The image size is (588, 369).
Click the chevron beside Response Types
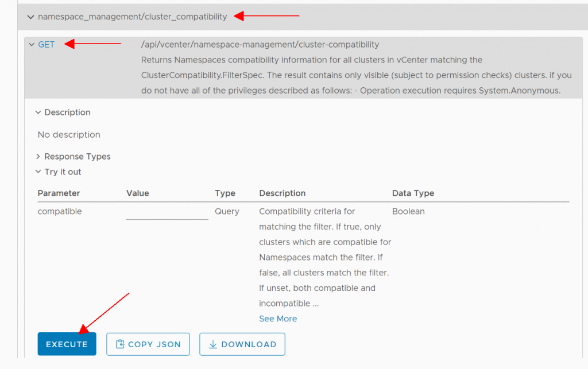(38, 156)
